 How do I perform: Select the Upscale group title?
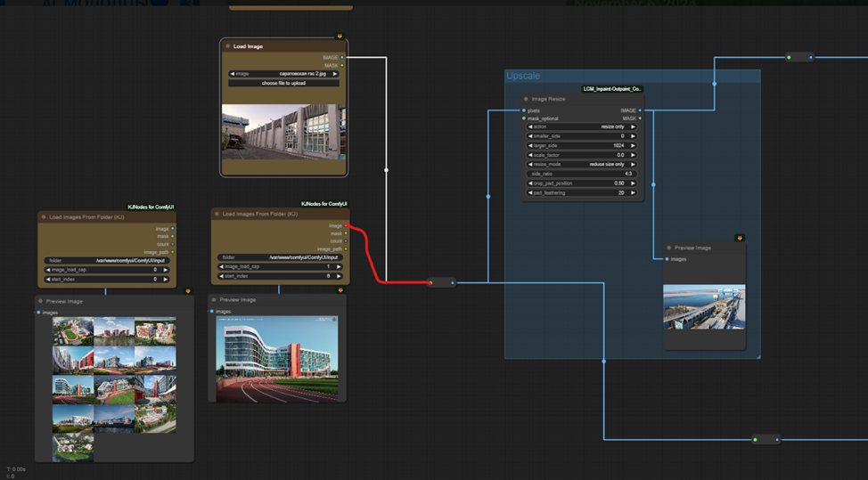click(523, 76)
